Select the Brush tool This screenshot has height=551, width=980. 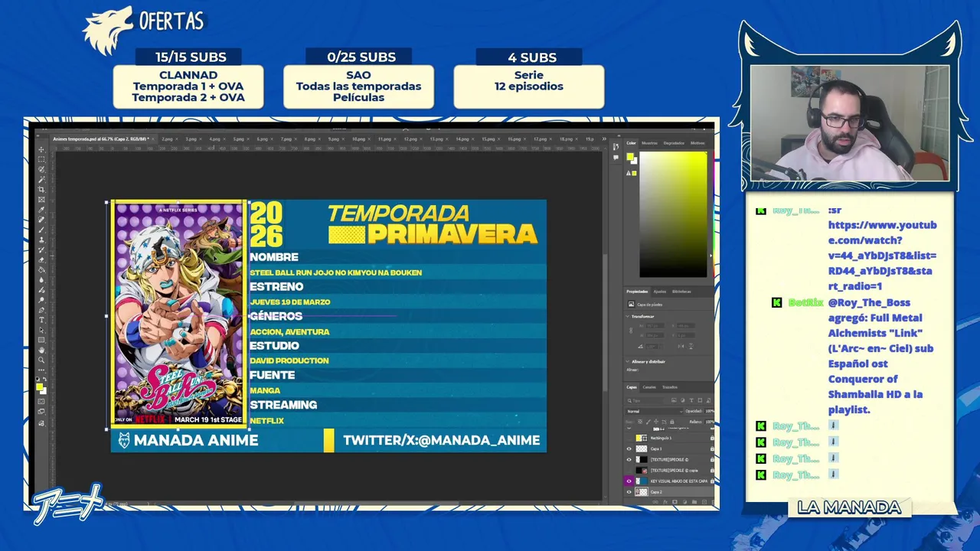point(41,230)
